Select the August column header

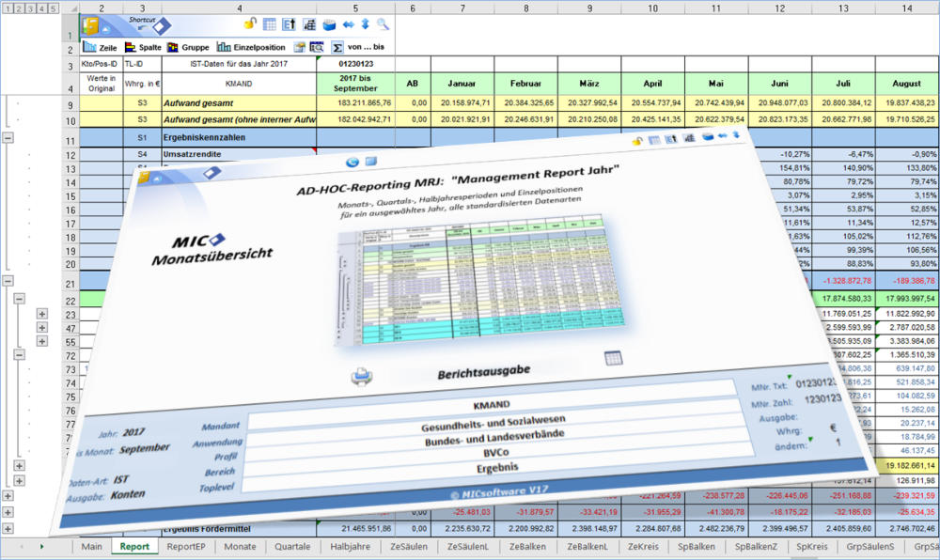(x=907, y=84)
